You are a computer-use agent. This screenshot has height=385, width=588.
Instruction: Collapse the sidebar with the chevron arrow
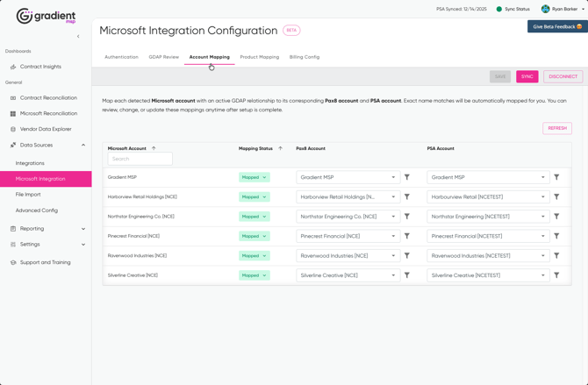coord(78,37)
